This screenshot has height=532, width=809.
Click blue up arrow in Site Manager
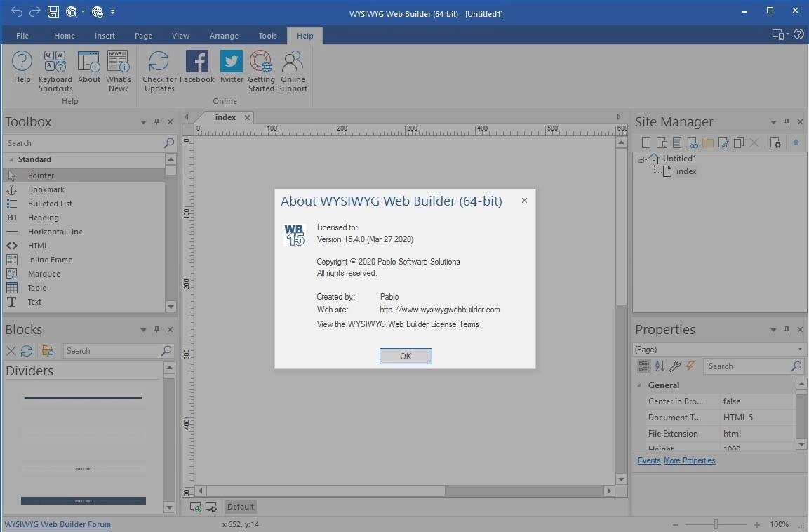tap(796, 142)
